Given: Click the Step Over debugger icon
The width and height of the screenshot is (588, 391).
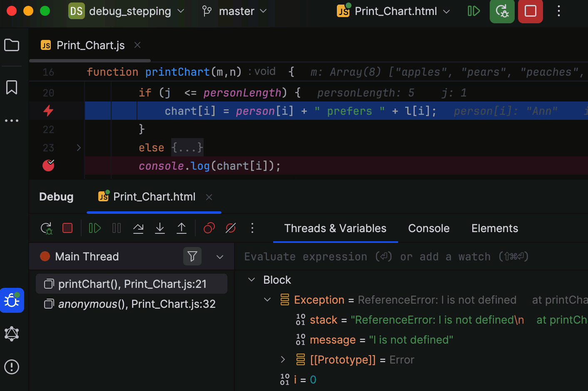Looking at the screenshot, I should [138, 228].
